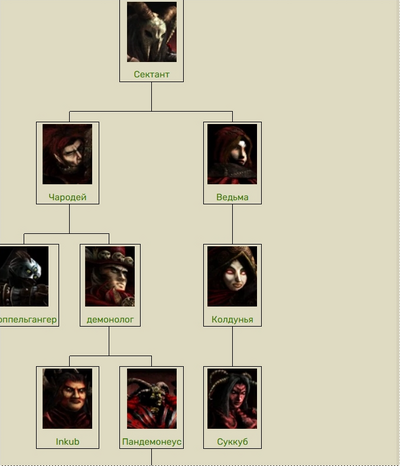Follow the Суккуб label link
The image size is (400, 466).
click(x=232, y=442)
